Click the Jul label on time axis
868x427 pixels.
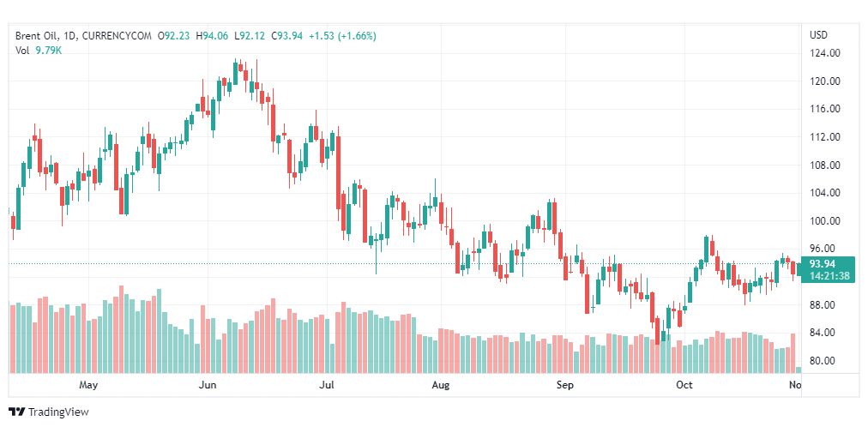click(326, 386)
